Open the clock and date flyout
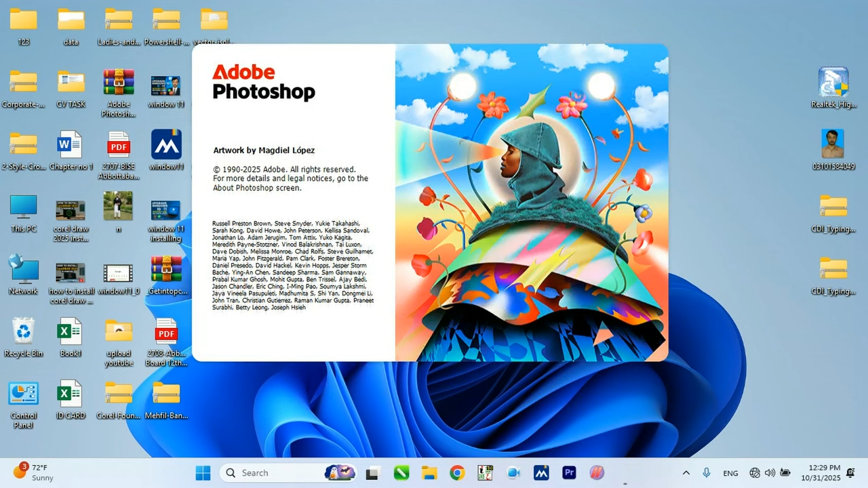 coord(825,472)
